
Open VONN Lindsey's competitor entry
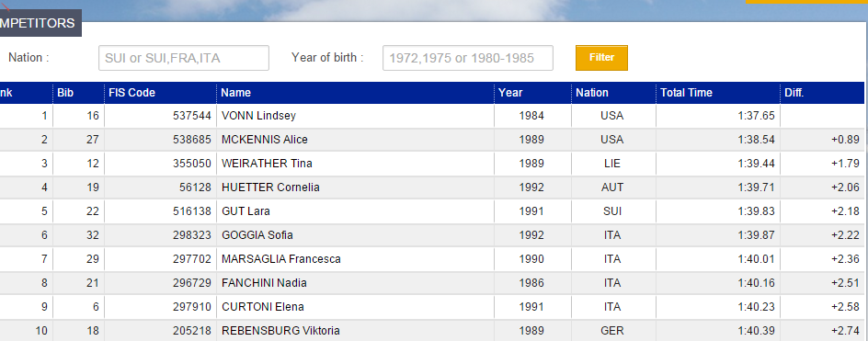point(258,116)
